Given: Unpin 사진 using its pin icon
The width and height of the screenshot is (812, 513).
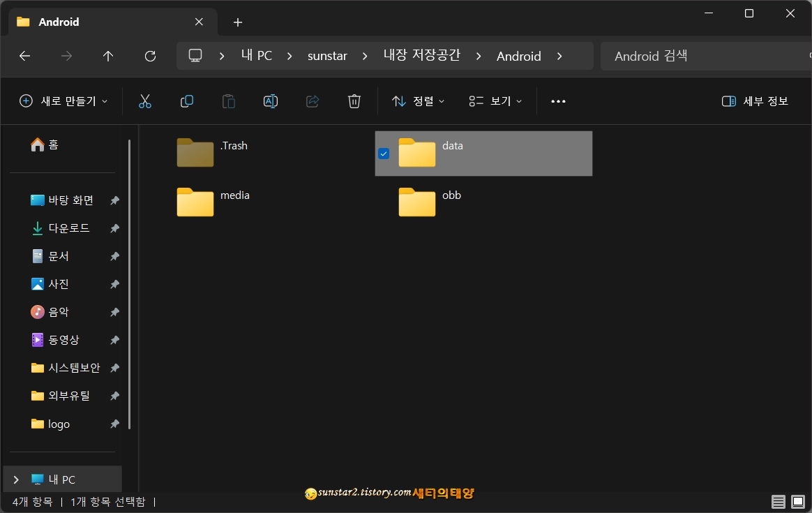Looking at the screenshot, I should 114,285.
